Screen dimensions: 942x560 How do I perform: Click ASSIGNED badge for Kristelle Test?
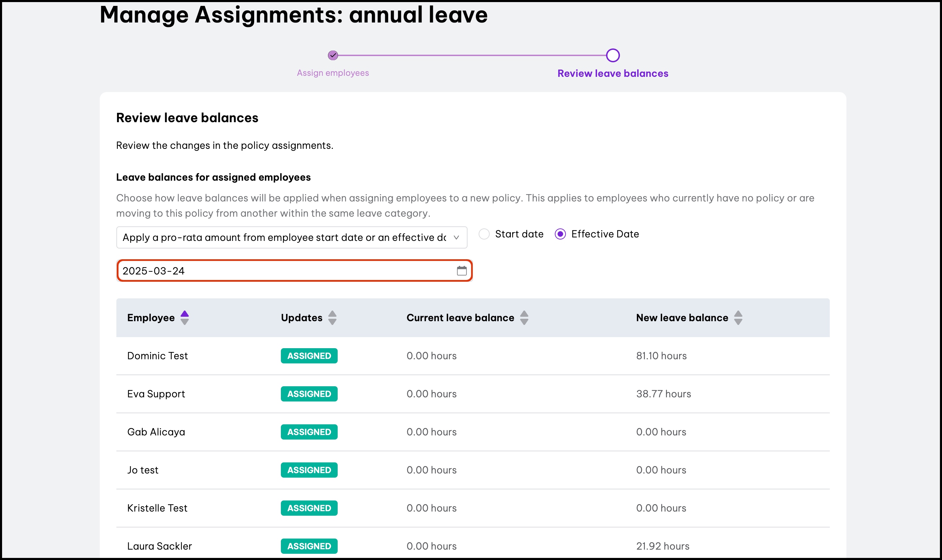click(309, 508)
